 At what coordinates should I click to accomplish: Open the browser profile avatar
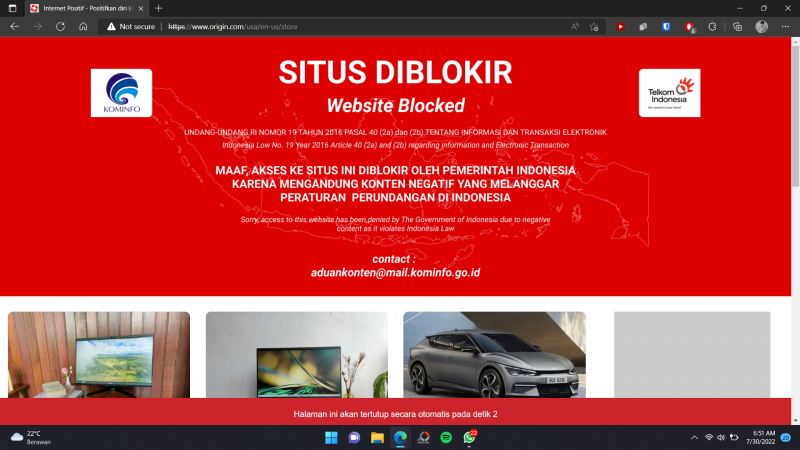point(761,27)
